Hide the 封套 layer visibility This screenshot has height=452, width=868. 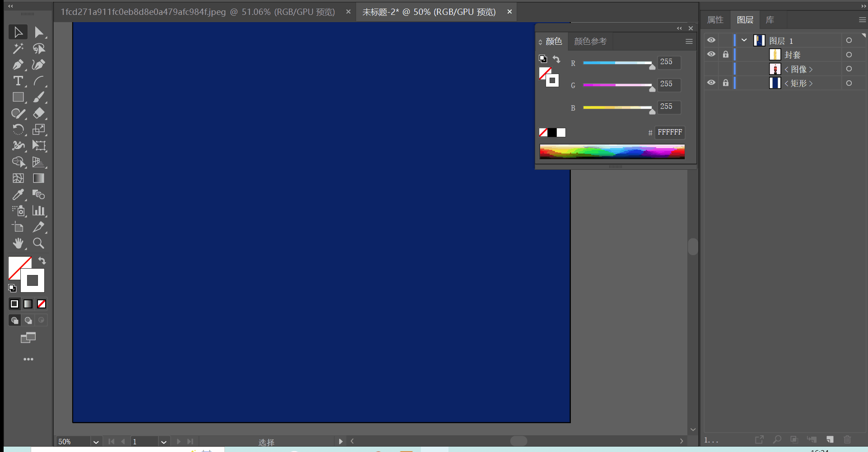[711, 54]
